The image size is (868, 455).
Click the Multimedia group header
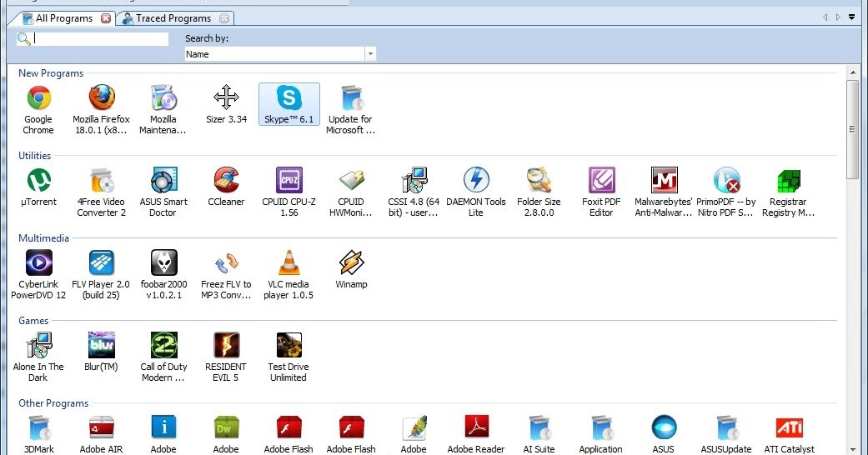[x=43, y=238]
